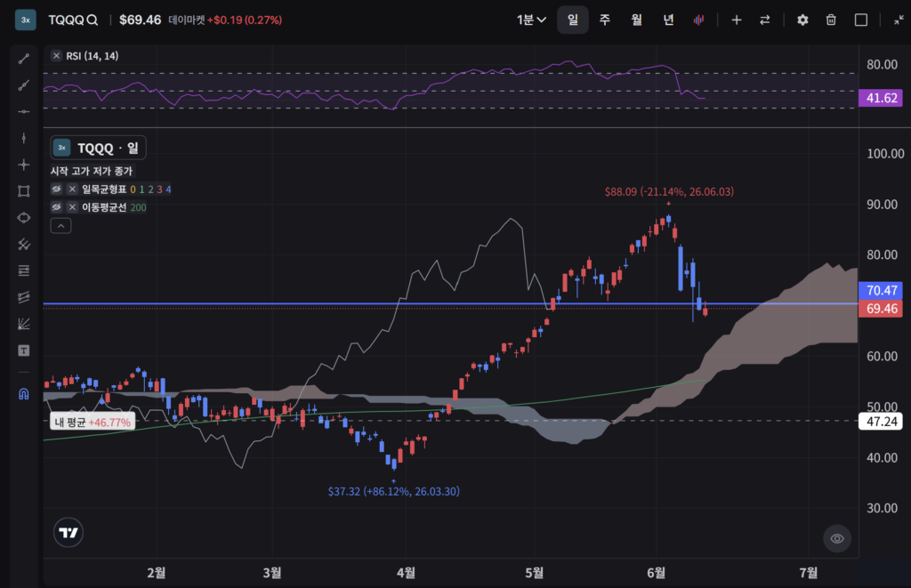Screen dimensions: 911x588
Task: Collapse the indicator legend list
Action: (61, 225)
